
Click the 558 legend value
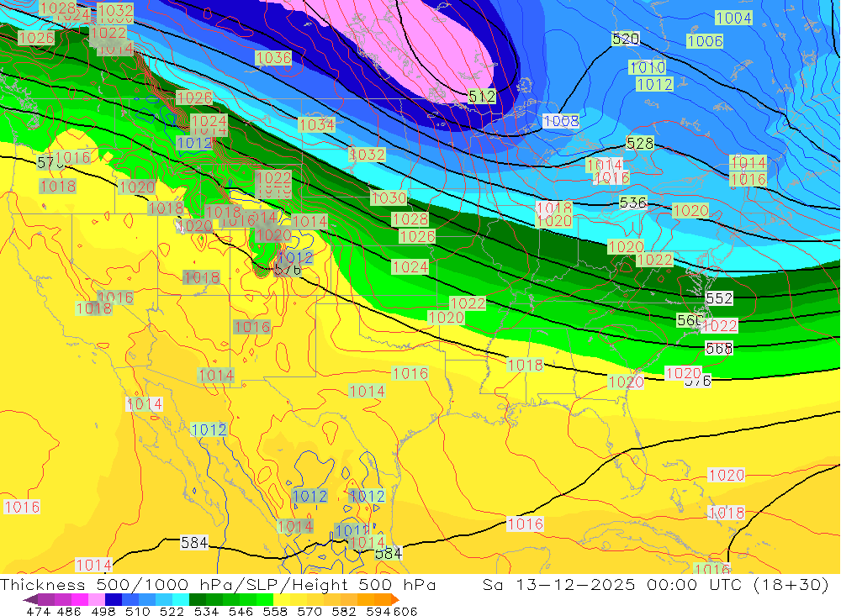pos(275,611)
